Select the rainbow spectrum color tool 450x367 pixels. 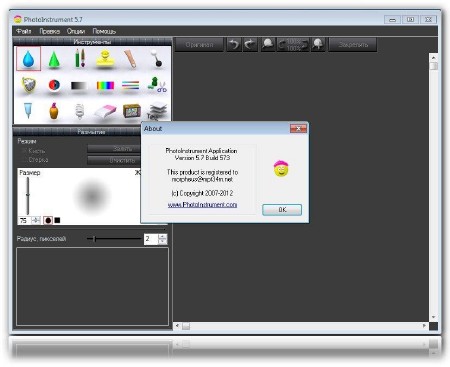(105, 86)
